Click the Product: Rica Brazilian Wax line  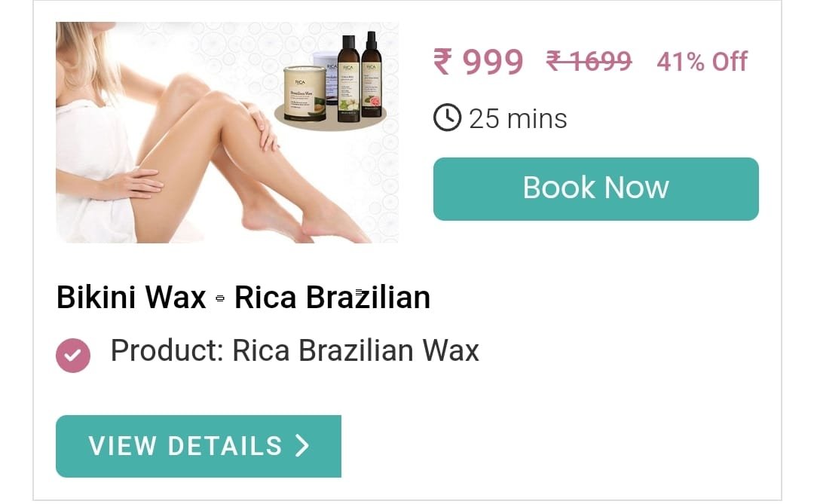click(x=295, y=350)
